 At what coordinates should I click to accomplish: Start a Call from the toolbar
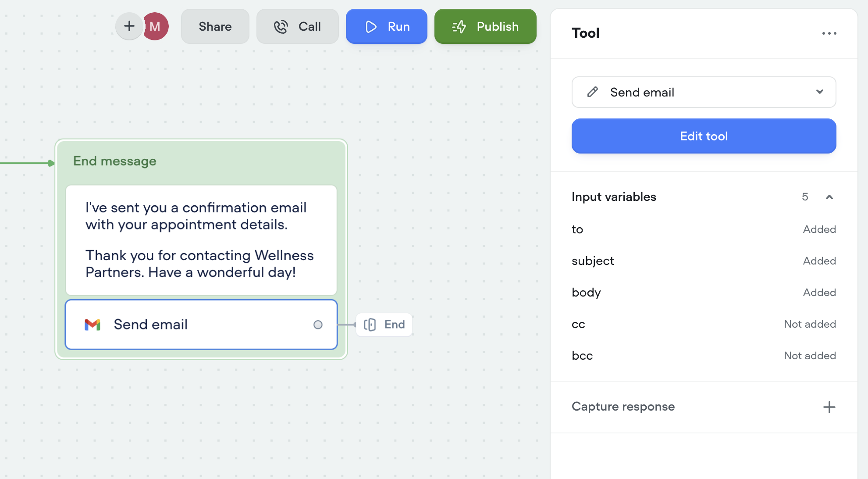click(298, 26)
